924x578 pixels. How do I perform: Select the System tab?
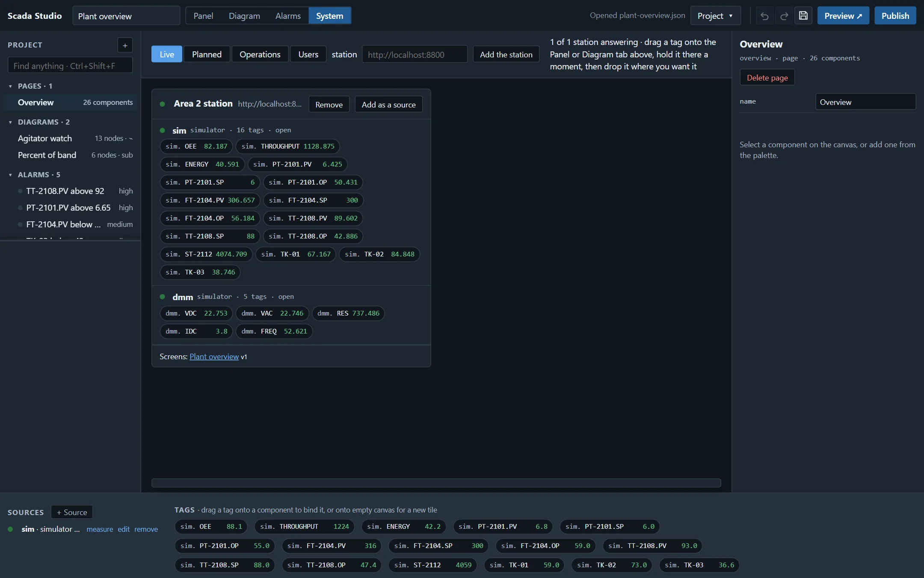pyautogui.click(x=329, y=16)
